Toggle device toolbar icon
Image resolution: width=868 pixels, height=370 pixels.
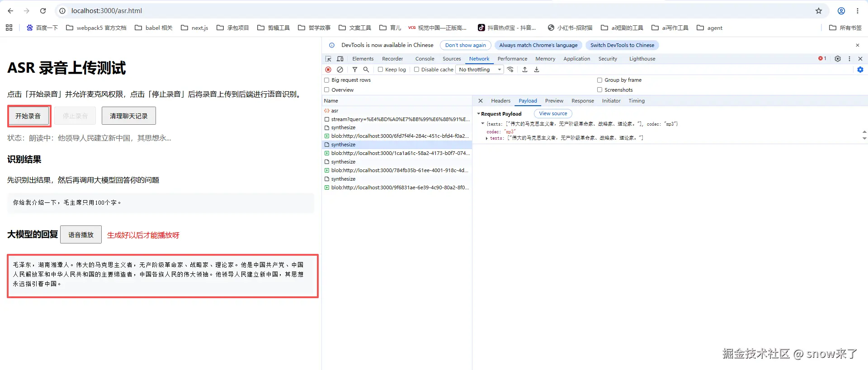point(340,59)
